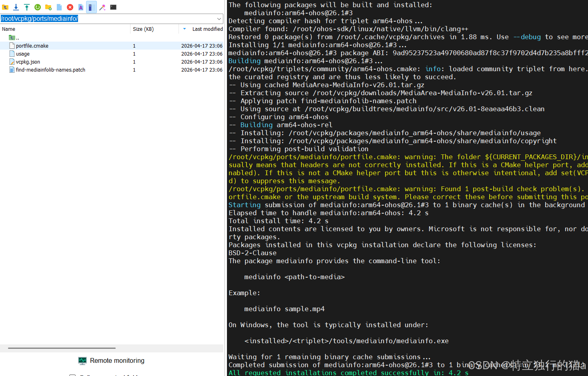Open Remote monitoring
This screenshot has width=588, height=376.
112,360
